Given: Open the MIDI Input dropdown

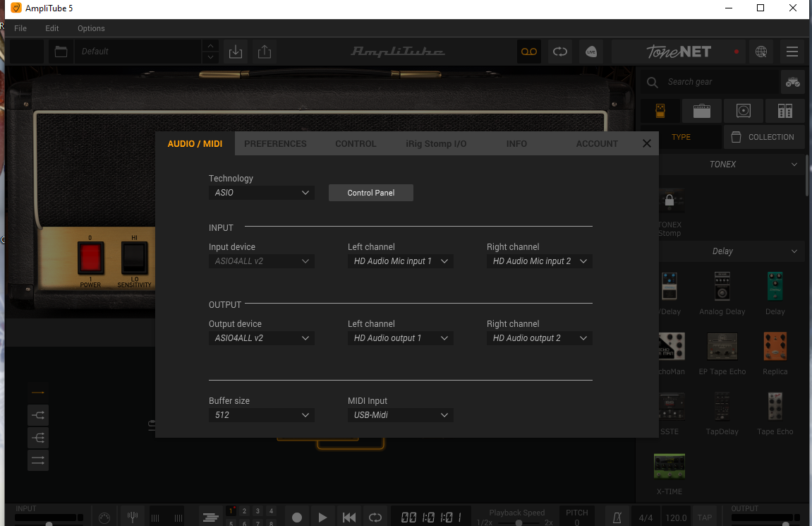Looking at the screenshot, I should [400, 415].
